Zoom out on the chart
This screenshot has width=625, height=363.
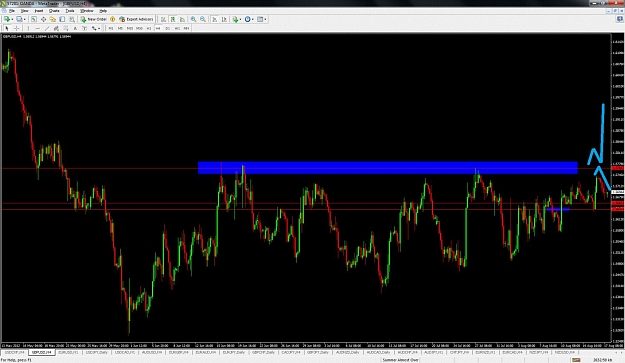tap(203, 19)
